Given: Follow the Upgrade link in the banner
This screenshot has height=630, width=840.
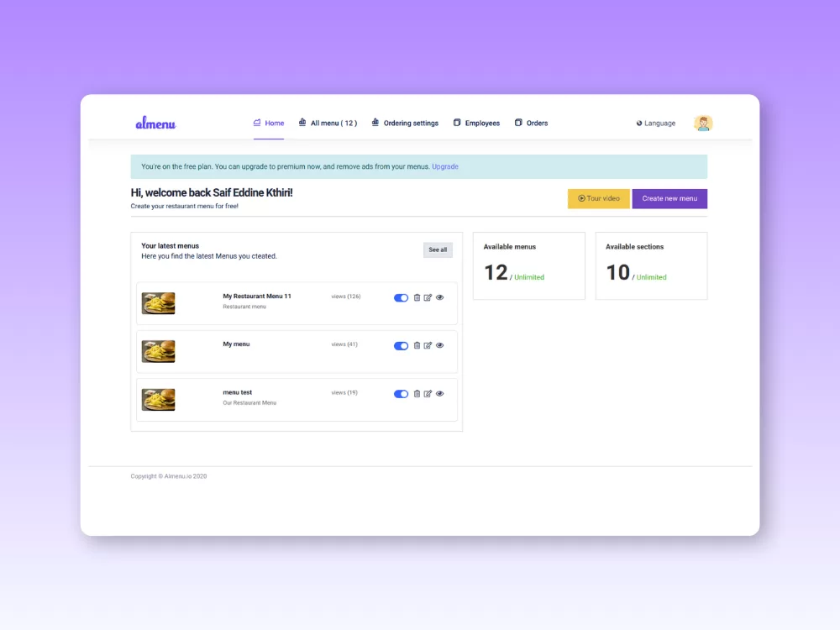Looking at the screenshot, I should [x=445, y=167].
